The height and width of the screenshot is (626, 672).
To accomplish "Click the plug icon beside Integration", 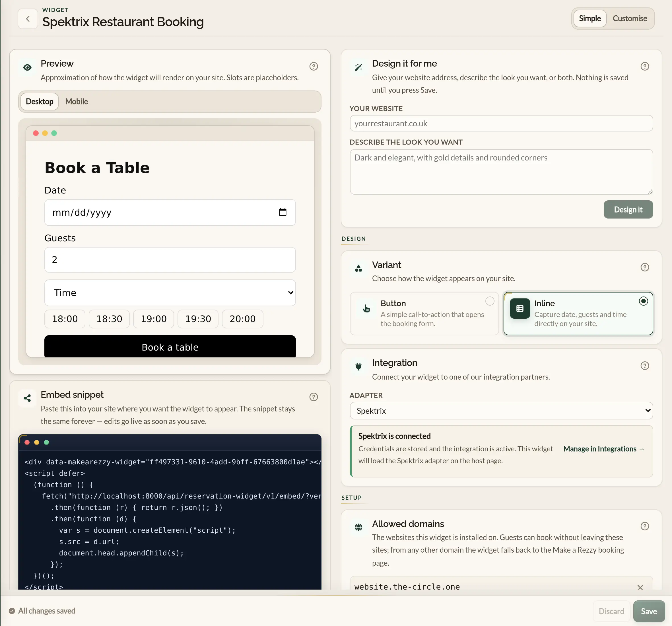I will click(x=358, y=366).
